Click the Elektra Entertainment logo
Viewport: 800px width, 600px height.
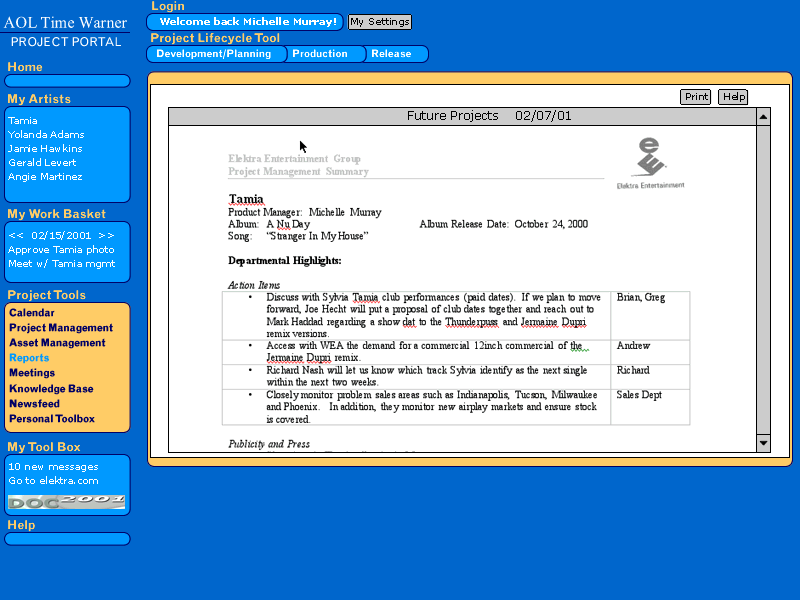(650, 163)
